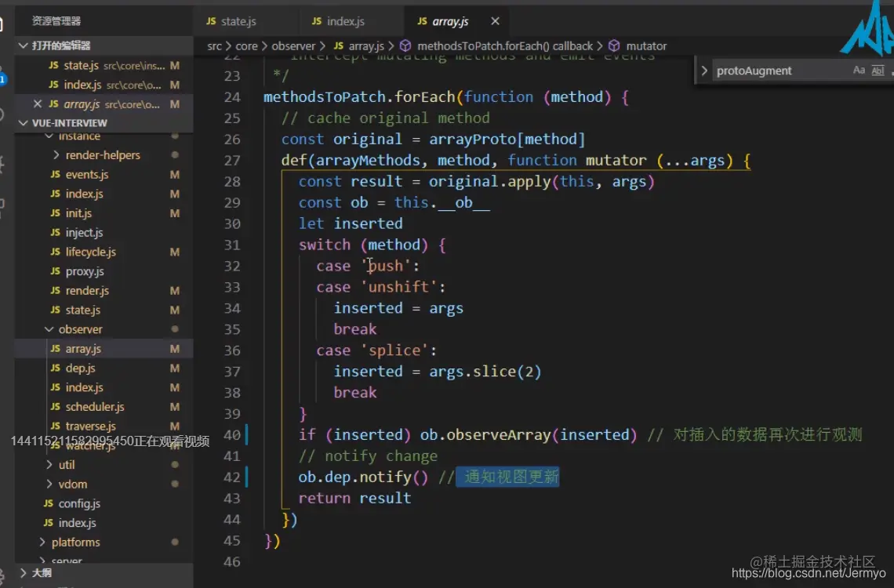The width and height of the screenshot is (894, 588).
Task: Click the JS icon on the index.js tab
Action: tap(317, 22)
